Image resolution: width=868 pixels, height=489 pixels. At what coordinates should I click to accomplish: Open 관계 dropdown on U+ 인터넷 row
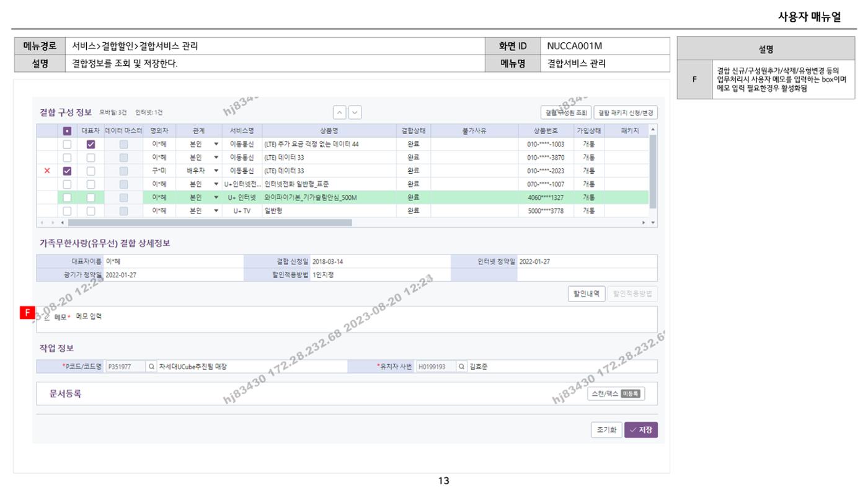tap(216, 198)
